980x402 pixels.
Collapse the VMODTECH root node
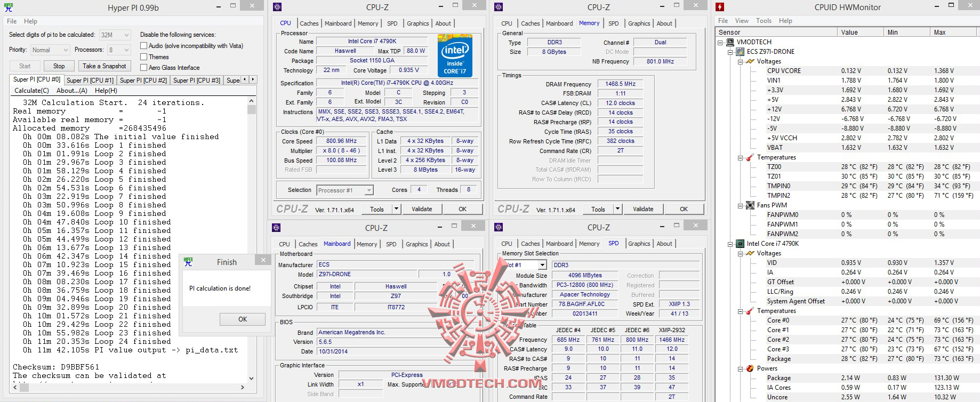[720, 42]
